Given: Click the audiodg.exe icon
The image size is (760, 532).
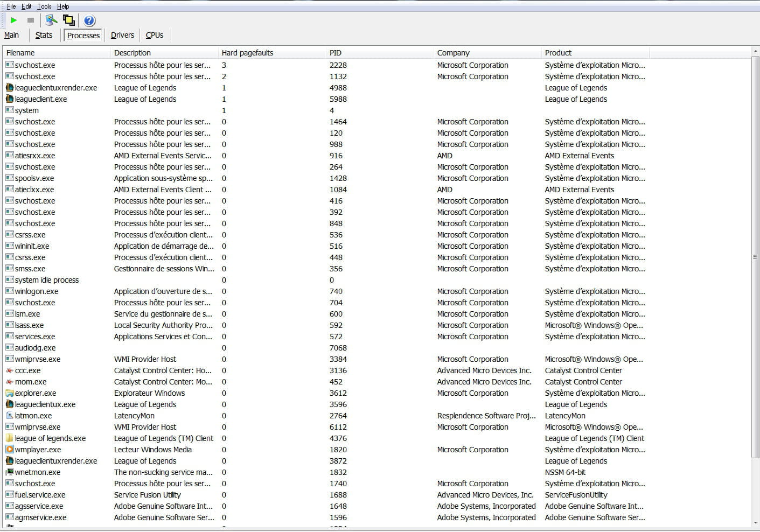Looking at the screenshot, I should pos(10,348).
